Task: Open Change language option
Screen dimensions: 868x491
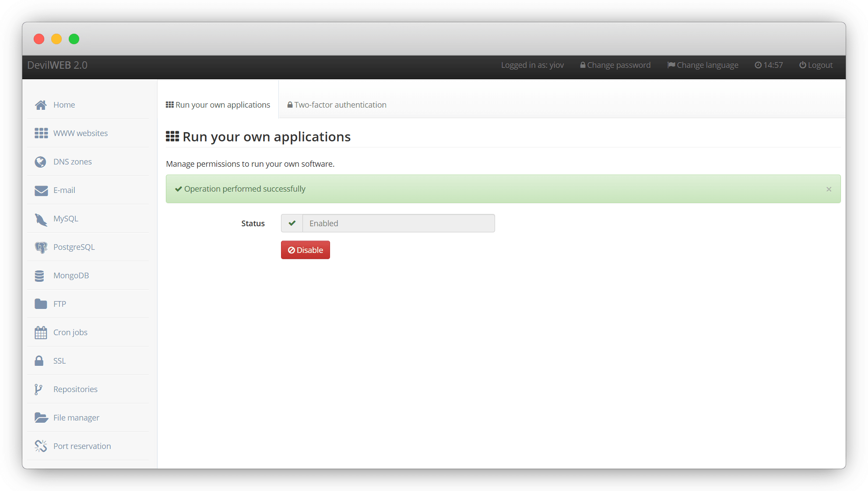Action: (703, 65)
